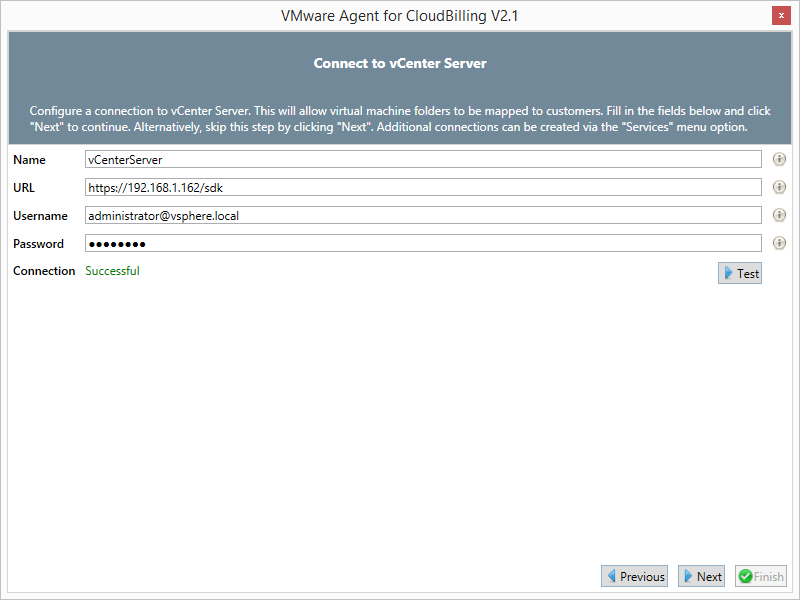Click the info icon beside the Username field
Screen dimensions: 800x600
(x=779, y=215)
